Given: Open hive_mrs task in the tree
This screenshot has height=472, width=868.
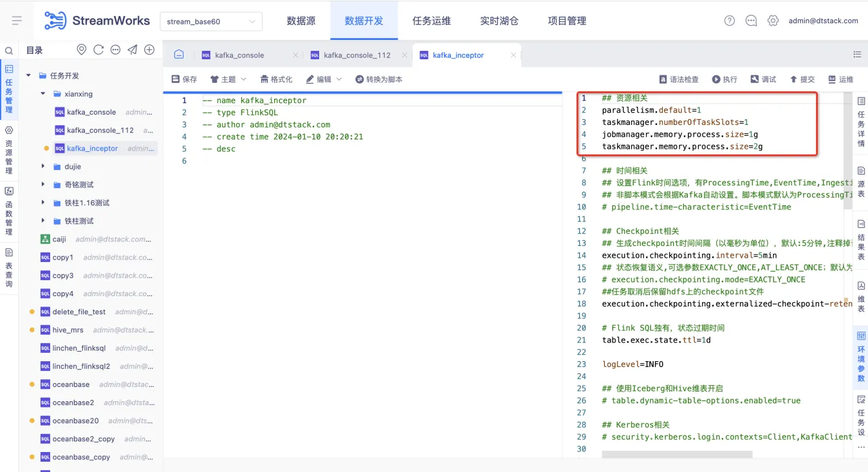Looking at the screenshot, I should coord(69,330).
